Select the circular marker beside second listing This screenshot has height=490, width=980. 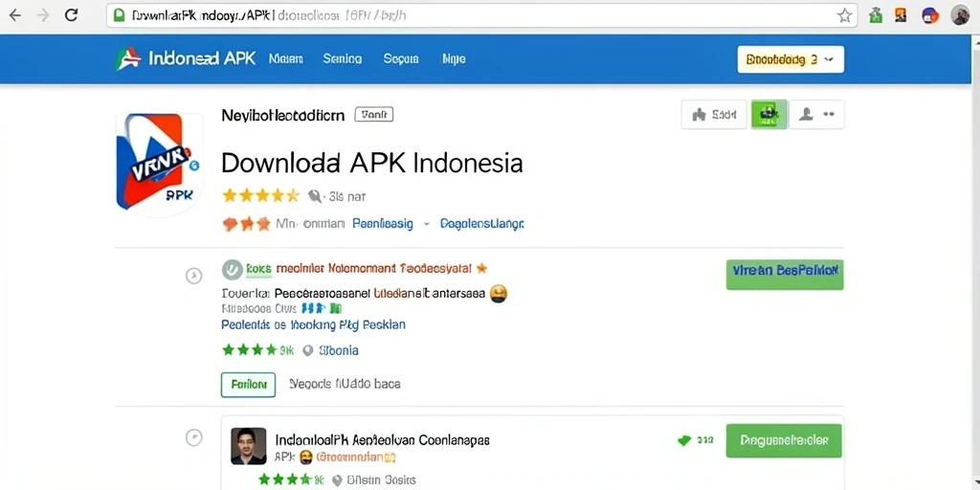pyautogui.click(x=194, y=437)
